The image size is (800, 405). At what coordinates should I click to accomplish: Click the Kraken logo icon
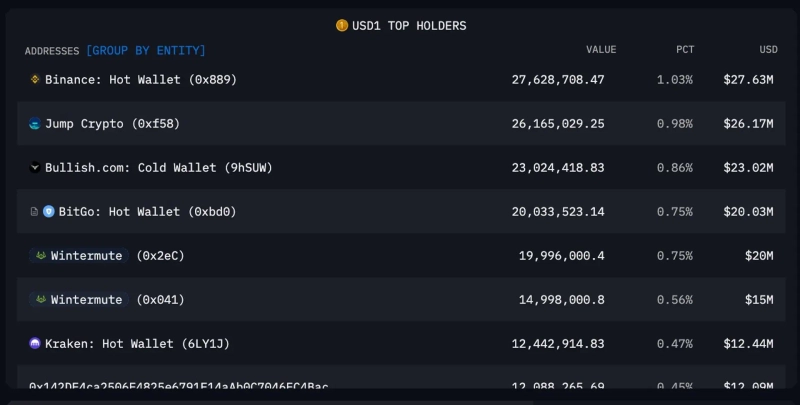(x=35, y=344)
